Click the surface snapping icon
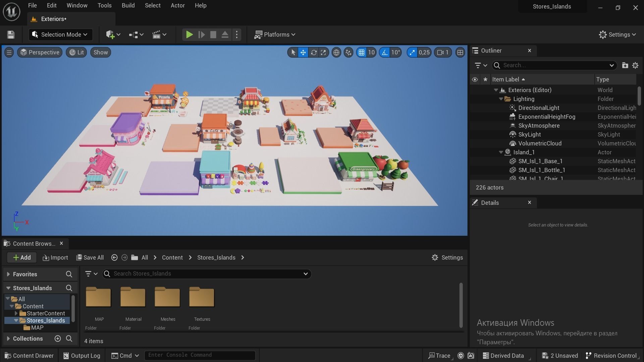Screen dimensions: 644x362 (348, 52)
